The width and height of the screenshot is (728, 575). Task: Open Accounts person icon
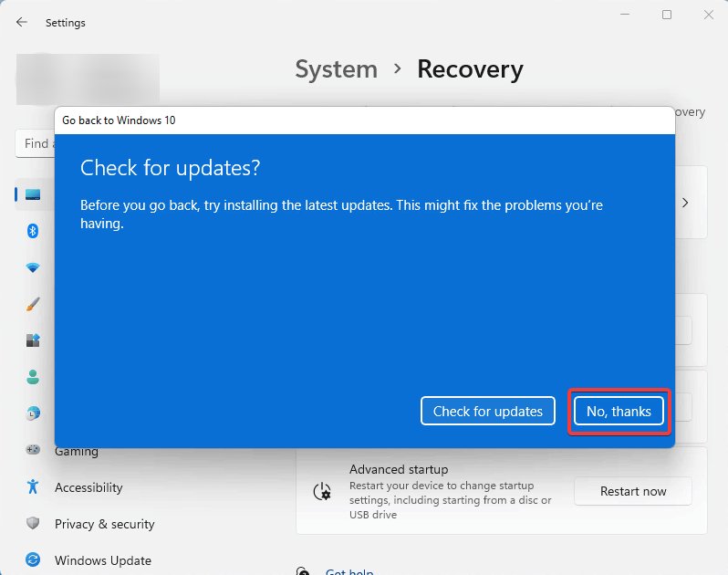point(33,377)
